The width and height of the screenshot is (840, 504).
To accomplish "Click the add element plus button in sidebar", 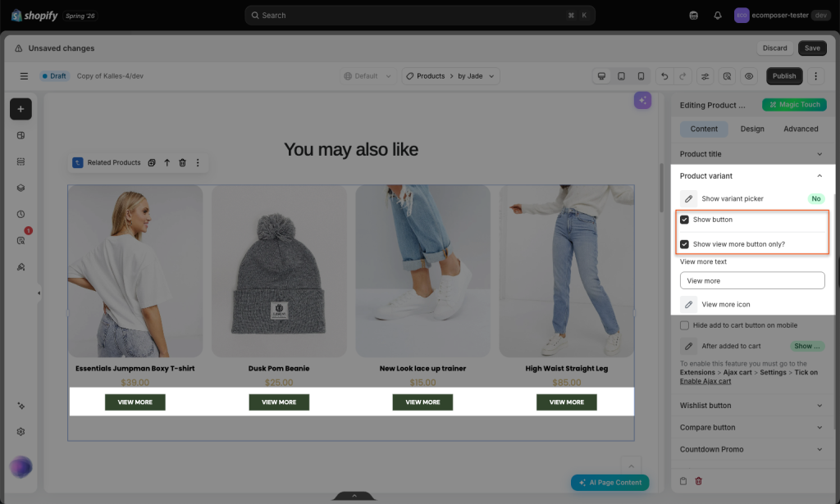I will [21, 109].
